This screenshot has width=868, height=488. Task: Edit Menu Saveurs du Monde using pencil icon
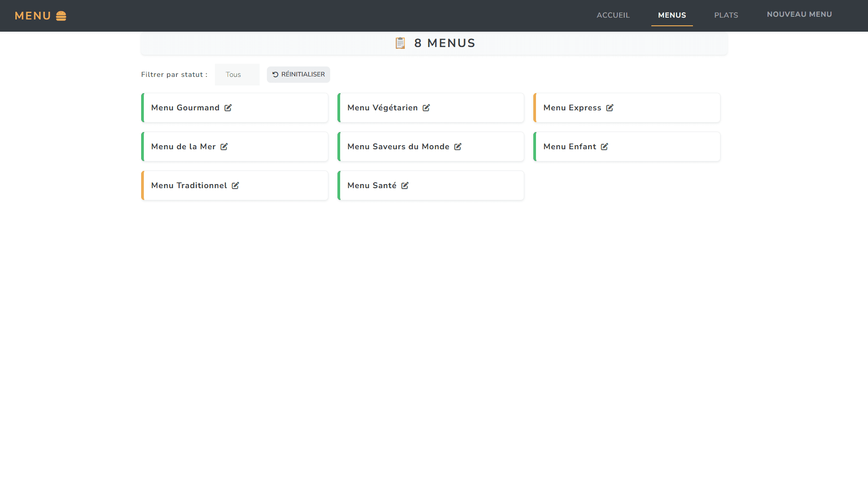[458, 147]
